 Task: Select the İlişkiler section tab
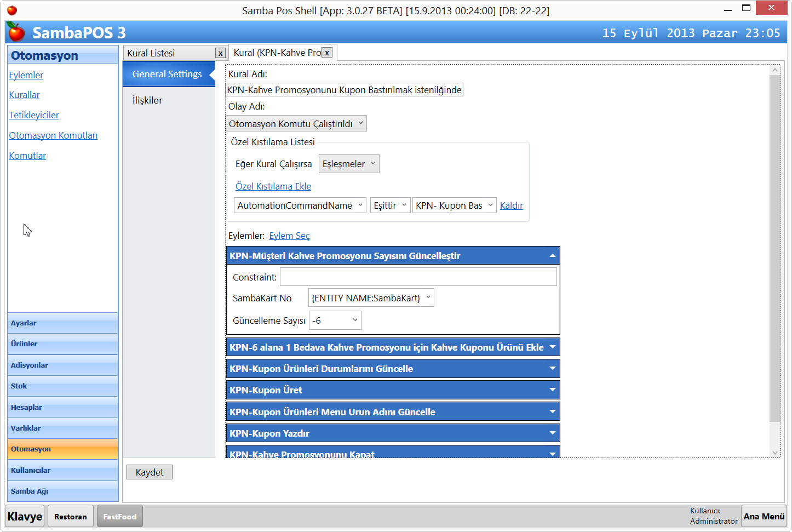(x=147, y=100)
